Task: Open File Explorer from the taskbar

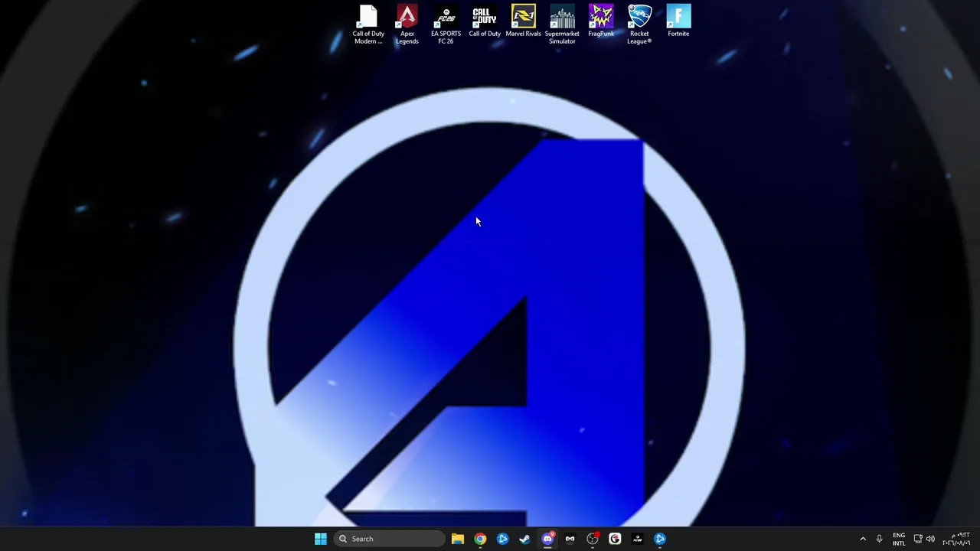Action: (458, 539)
